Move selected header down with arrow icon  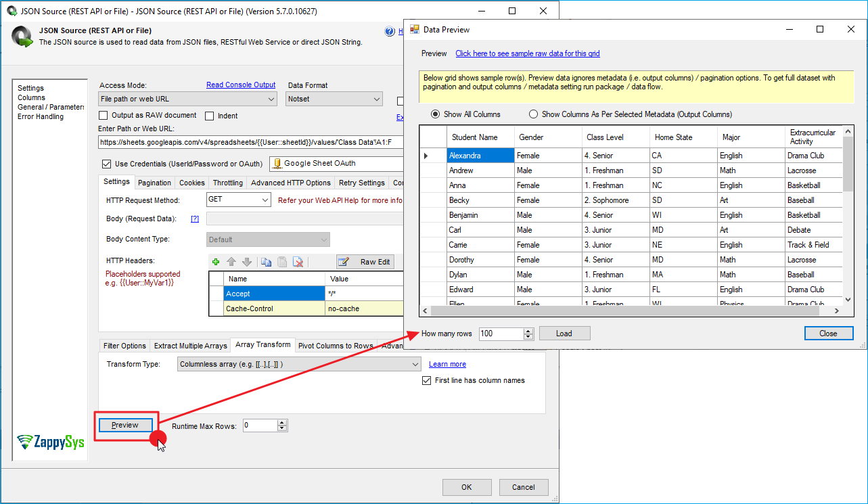coord(247,262)
